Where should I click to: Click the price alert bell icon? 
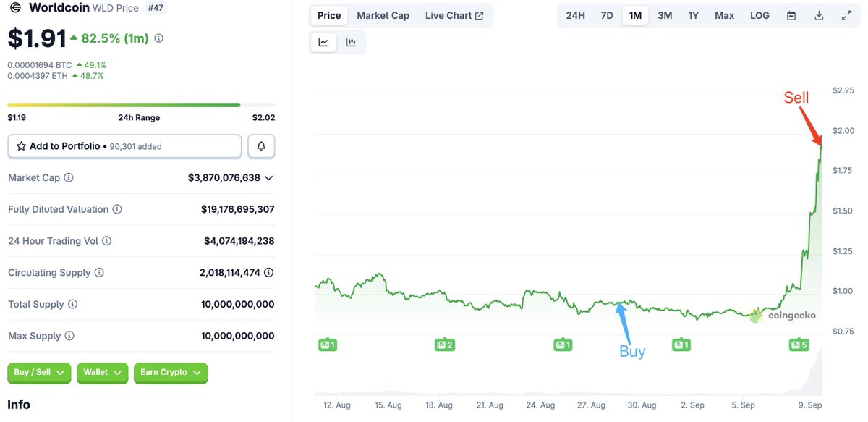[261, 146]
